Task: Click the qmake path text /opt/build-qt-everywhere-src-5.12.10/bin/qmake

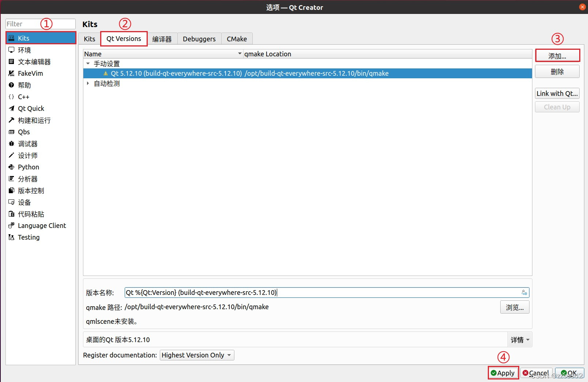Action: tap(197, 307)
